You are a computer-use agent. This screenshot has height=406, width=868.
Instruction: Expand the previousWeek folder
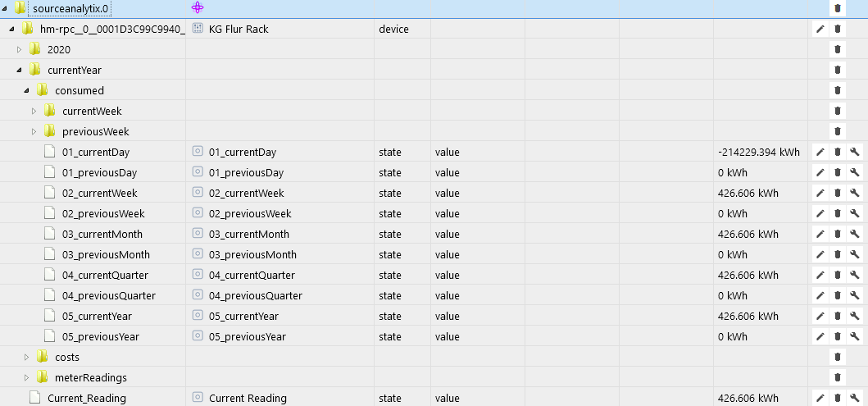tap(34, 131)
